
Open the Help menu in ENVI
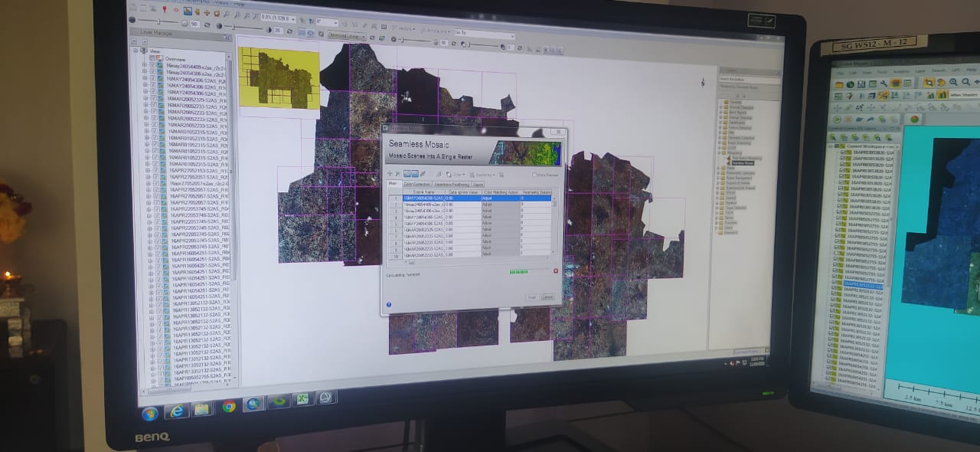pyautogui.click(x=239, y=4)
